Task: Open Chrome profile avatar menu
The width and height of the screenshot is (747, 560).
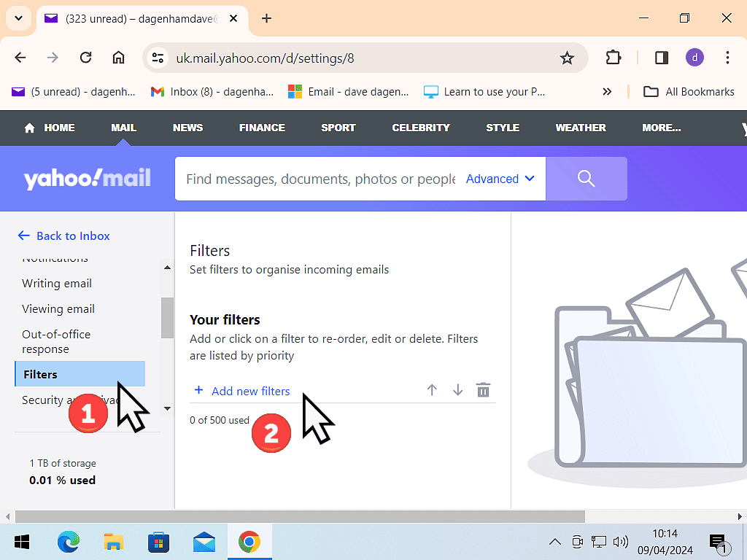Action: (694, 58)
